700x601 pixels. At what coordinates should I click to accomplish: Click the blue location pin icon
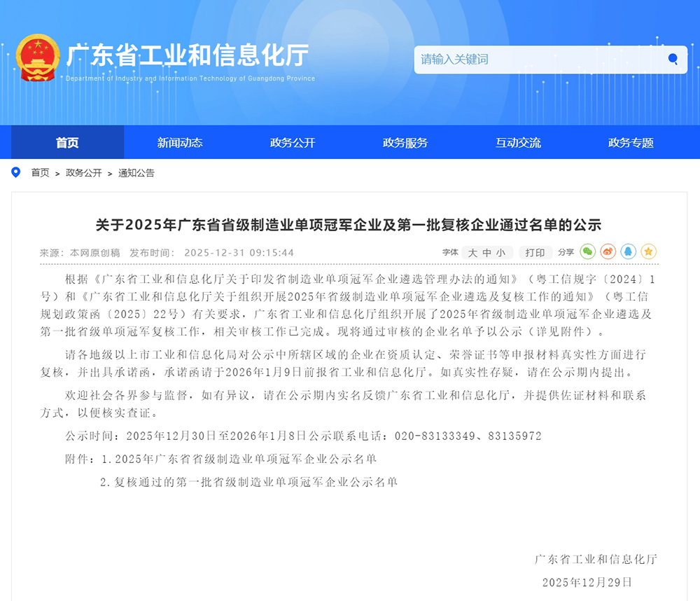click(16, 172)
